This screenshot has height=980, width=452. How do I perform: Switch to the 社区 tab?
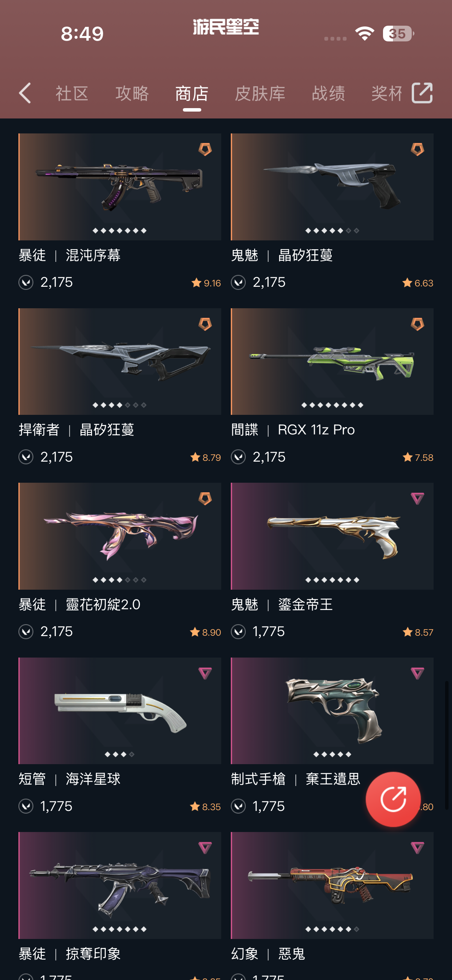[x=72, y=94]
